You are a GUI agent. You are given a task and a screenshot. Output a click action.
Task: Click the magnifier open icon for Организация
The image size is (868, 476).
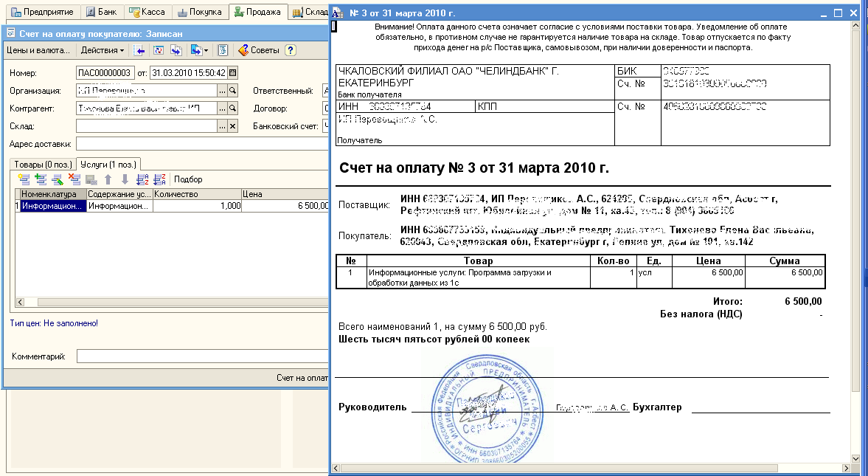tap(233, 91)
